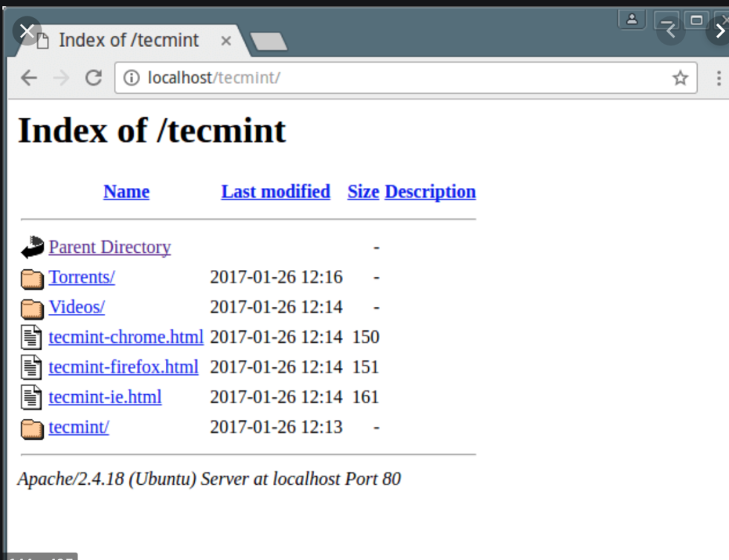Sort the listing by Last modified
The width and height of the screenshot is (729, 560).
click(x=275, y=192)
